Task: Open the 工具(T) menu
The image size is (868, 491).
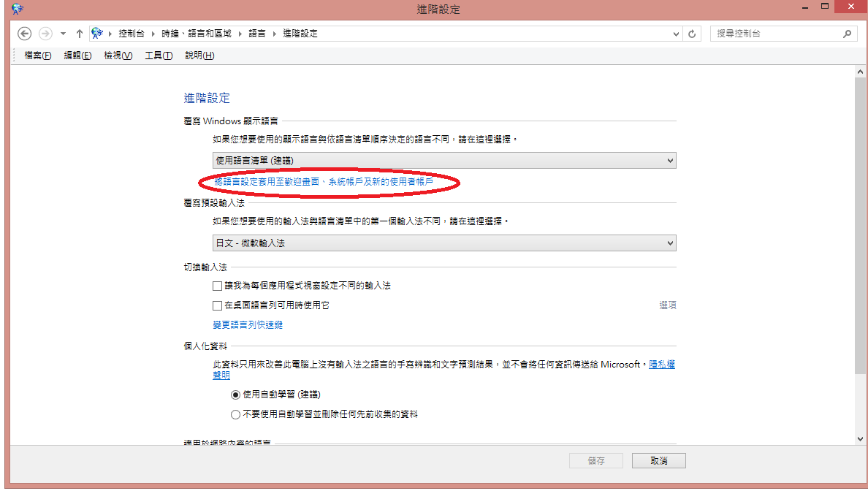Action: (x=158, y=56)
